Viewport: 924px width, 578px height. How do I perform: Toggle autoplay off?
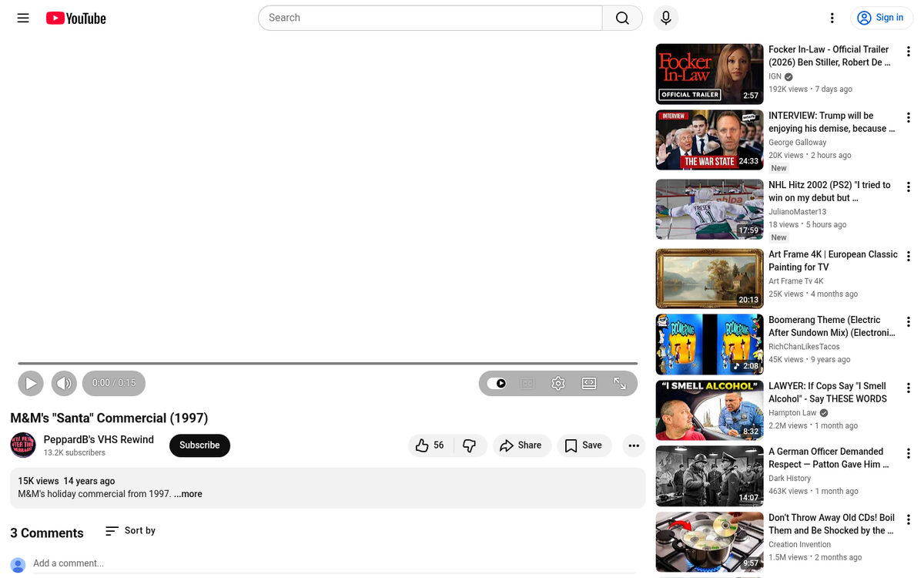tap(497, 383)
